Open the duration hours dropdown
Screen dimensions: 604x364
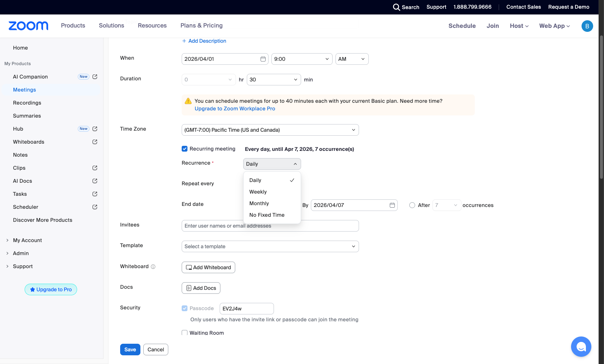click(209, 80)
